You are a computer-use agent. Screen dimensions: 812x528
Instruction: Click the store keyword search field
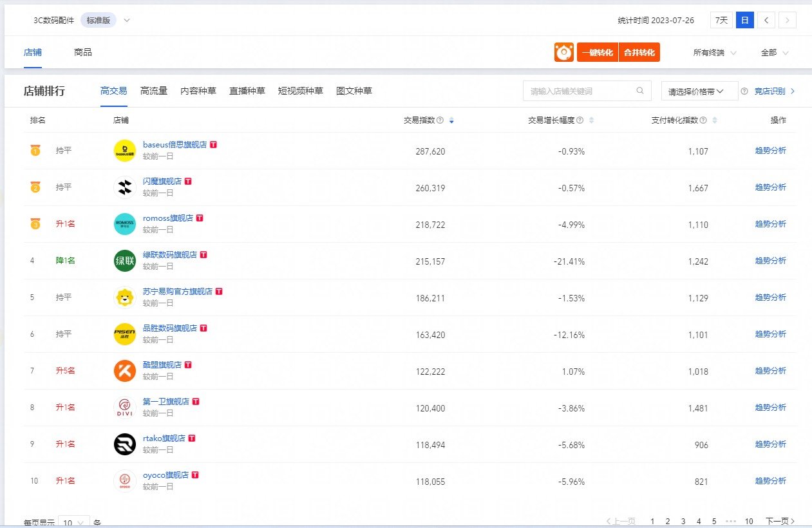pyautogui.click(x=587, y=91)
